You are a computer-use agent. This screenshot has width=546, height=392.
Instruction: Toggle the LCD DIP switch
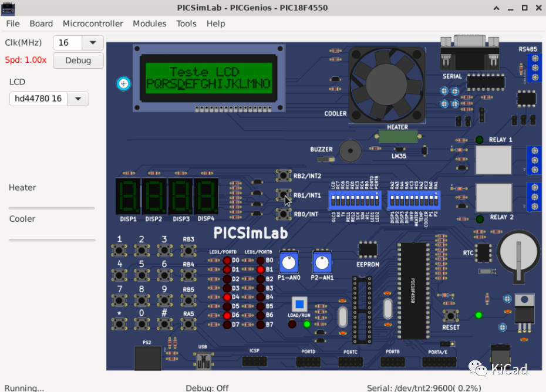click(x=333, y=200)
